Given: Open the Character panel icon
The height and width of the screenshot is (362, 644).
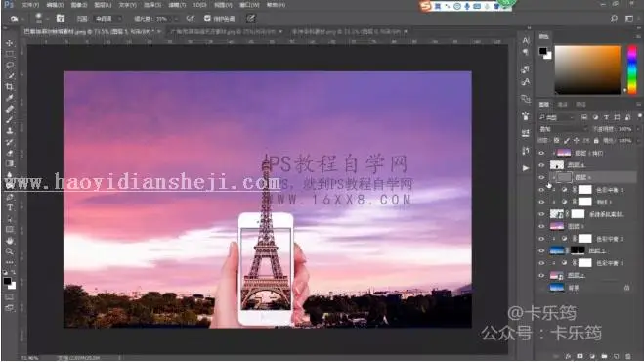Looking at the screenshot, I should pos(526,40).
